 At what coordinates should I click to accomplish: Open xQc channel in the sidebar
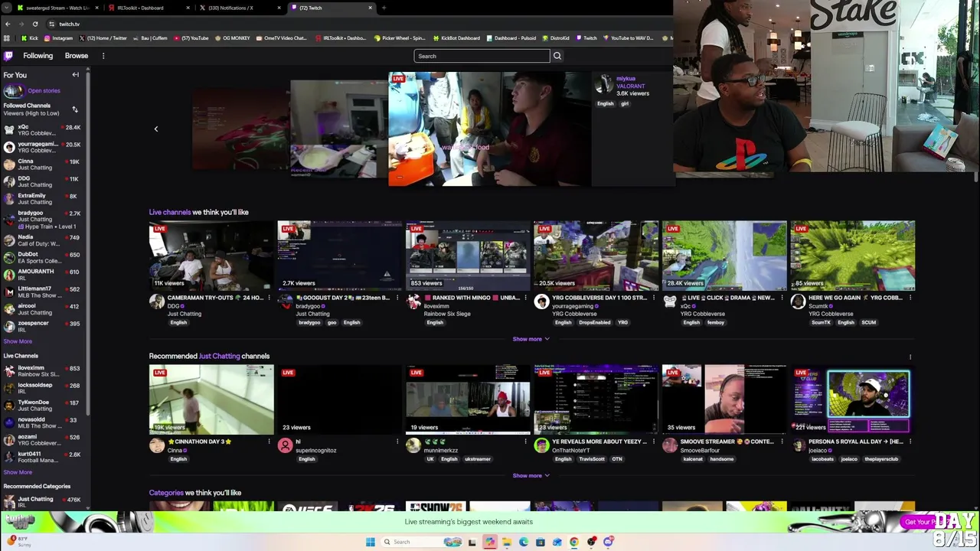(x=43, y=130)
